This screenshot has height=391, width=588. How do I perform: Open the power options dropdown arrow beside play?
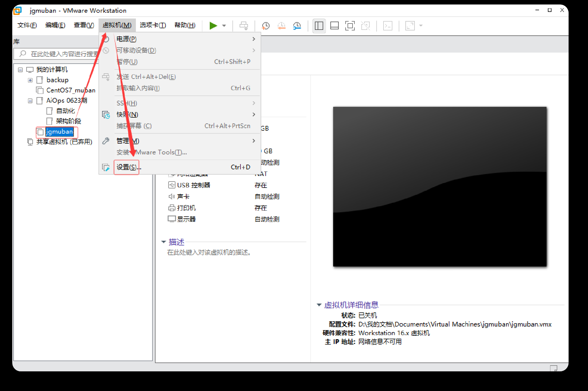(224, 26)
